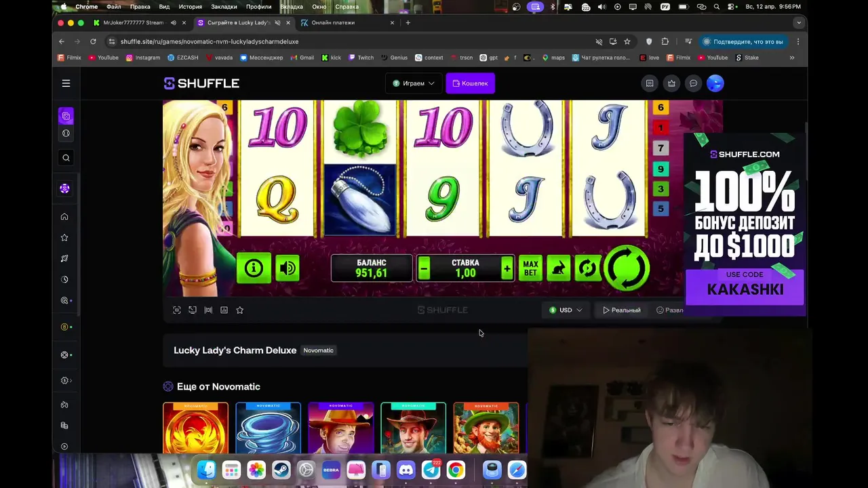
Task: Open the chat bubble icon
Action: [x=693, y=83]
